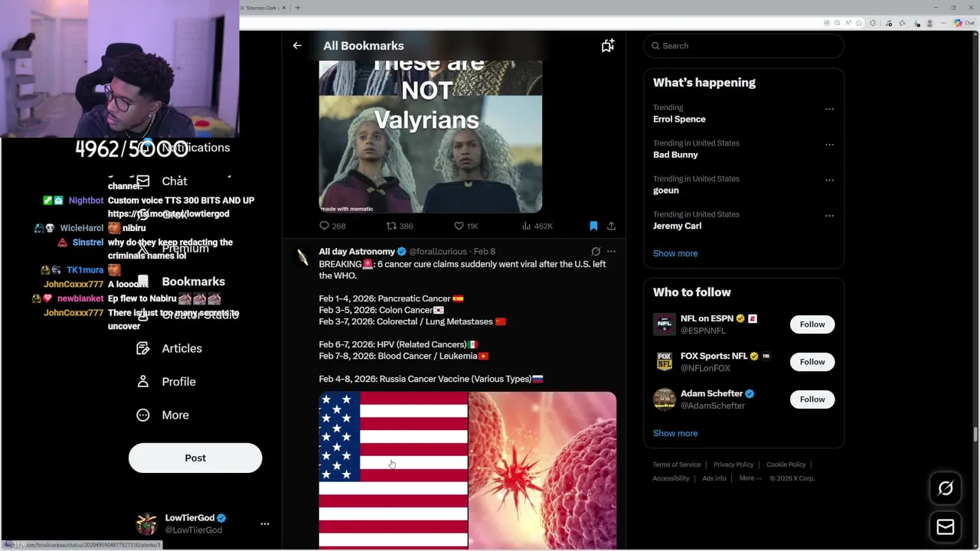Viewport: 980px width, 551px height.
Task: Open the Chat item in X sidebar
Action: tap(162, 181)
